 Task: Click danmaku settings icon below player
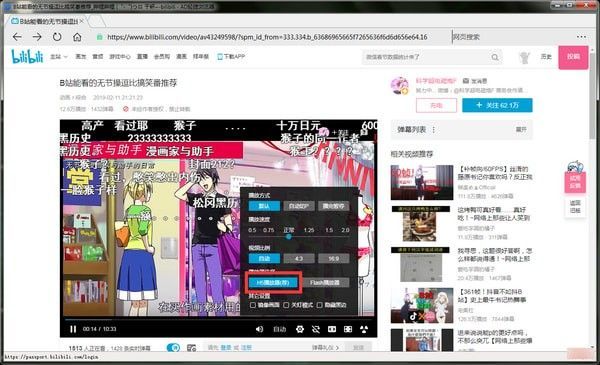(x=191, y=348)
